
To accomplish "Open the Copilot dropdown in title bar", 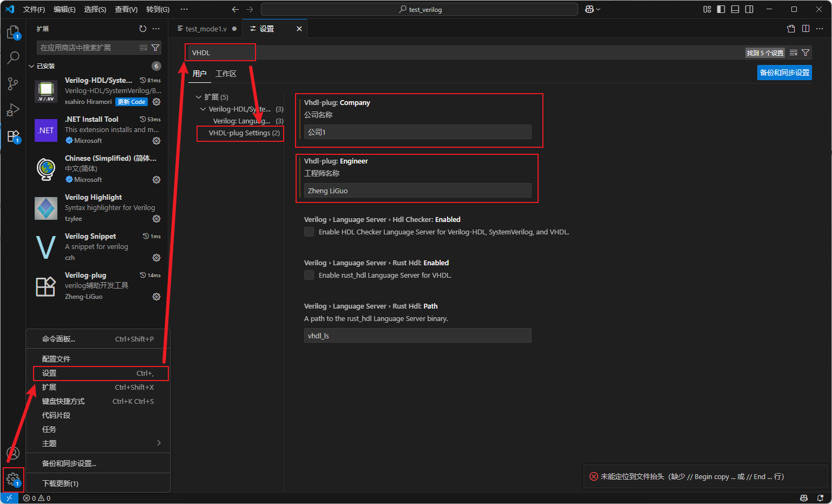I will (593, 9).
